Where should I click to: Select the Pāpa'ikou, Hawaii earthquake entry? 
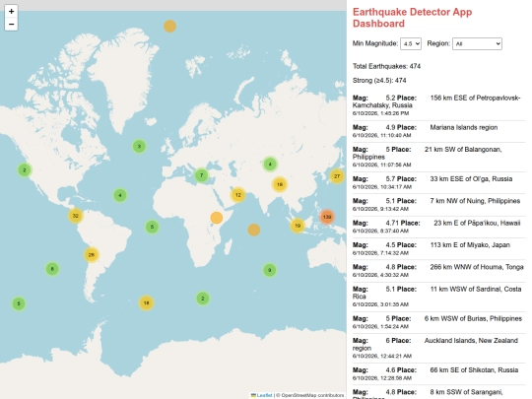pyautogui.click(x=439, y=227)
